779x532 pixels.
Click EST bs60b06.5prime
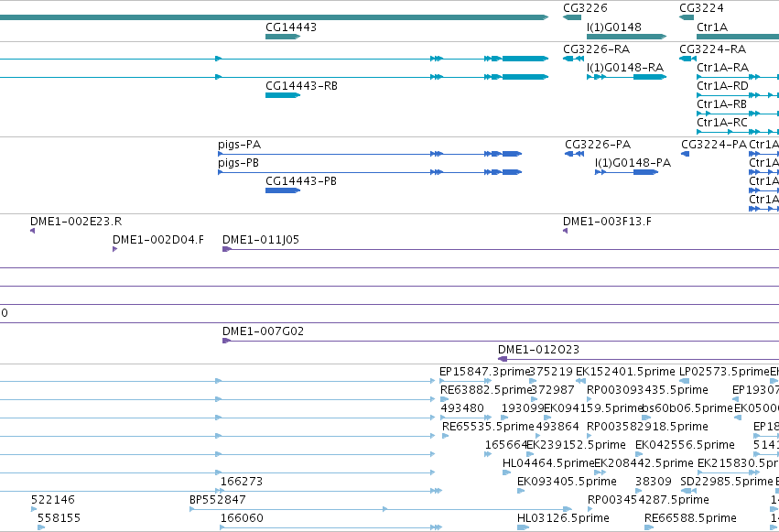click(x=646, y=418)
